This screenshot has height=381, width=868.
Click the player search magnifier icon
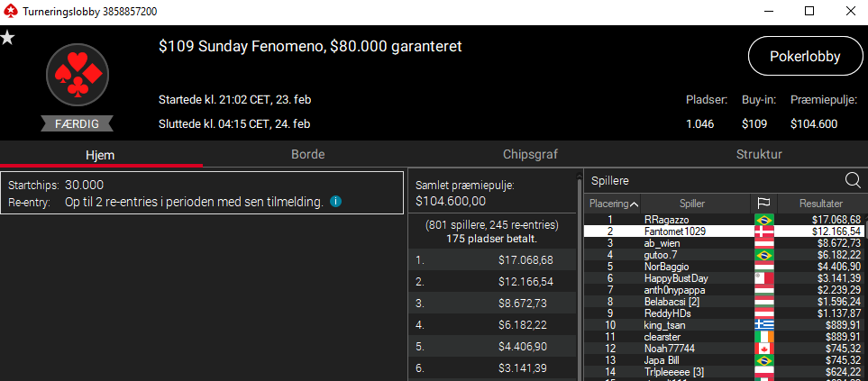pyautogui.click(x=853, y=180)
